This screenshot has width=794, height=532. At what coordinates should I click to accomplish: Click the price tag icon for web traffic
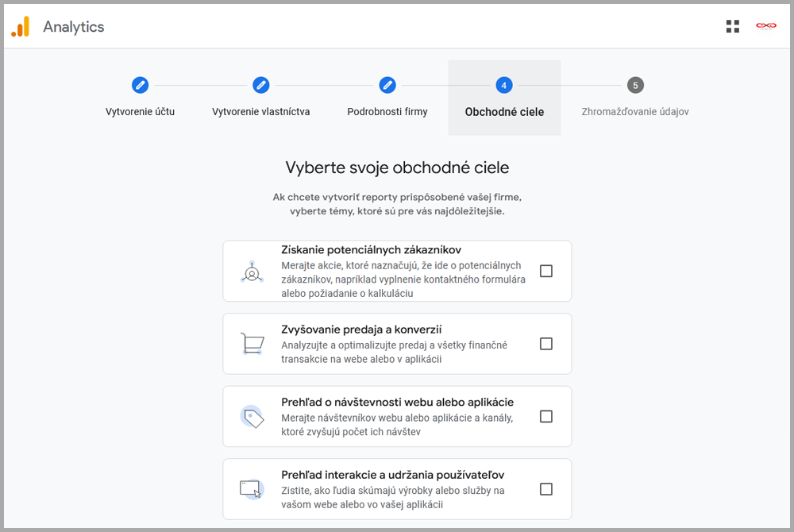click(x=252, y=416)
